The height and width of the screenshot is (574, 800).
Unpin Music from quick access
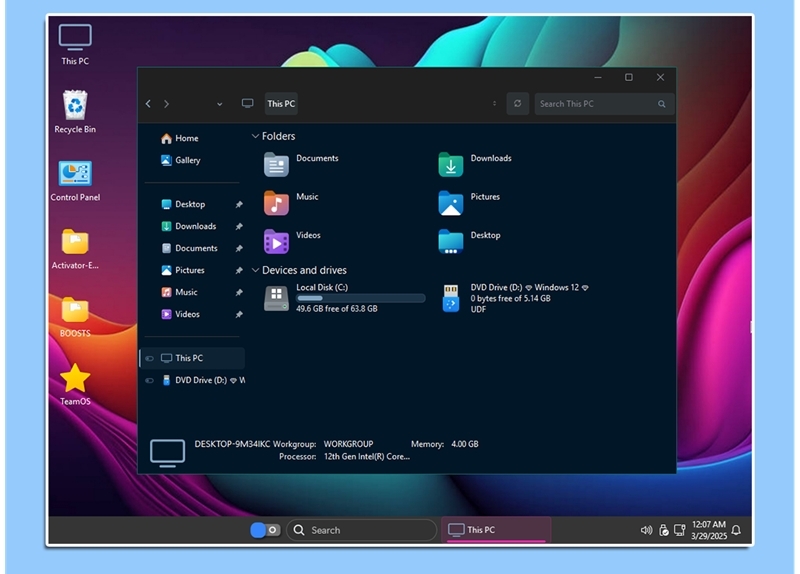coord(239,292)
